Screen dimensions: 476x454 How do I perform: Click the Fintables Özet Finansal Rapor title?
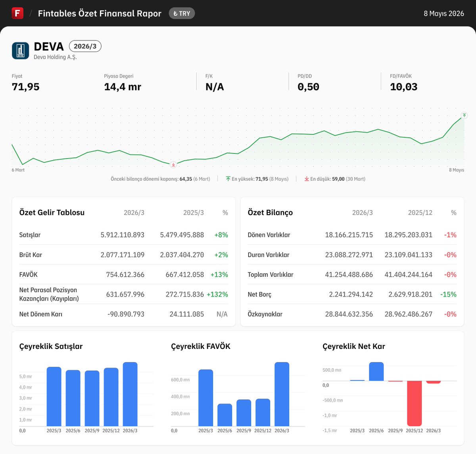click(100, 13)
